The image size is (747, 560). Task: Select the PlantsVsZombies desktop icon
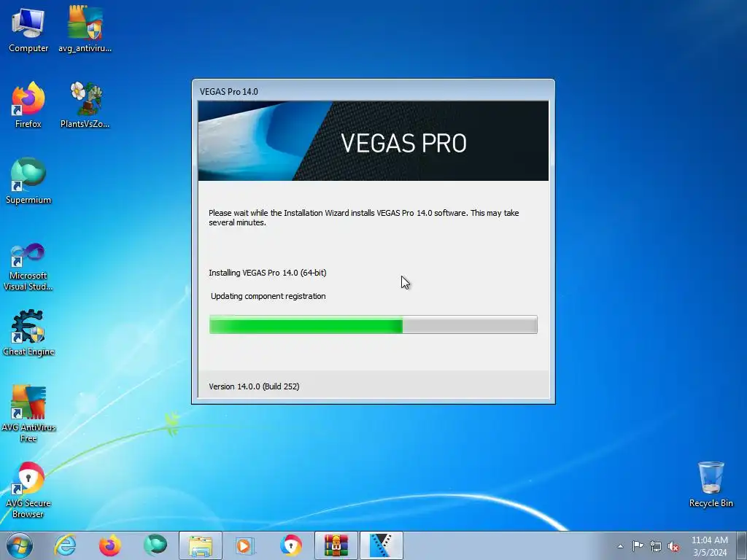[x=85, y=105]
